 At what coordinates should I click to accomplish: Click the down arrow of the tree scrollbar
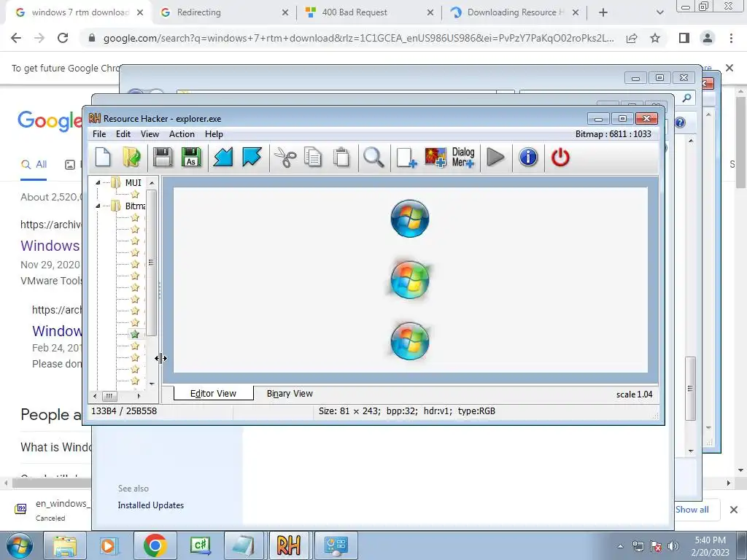click(152, 384)
